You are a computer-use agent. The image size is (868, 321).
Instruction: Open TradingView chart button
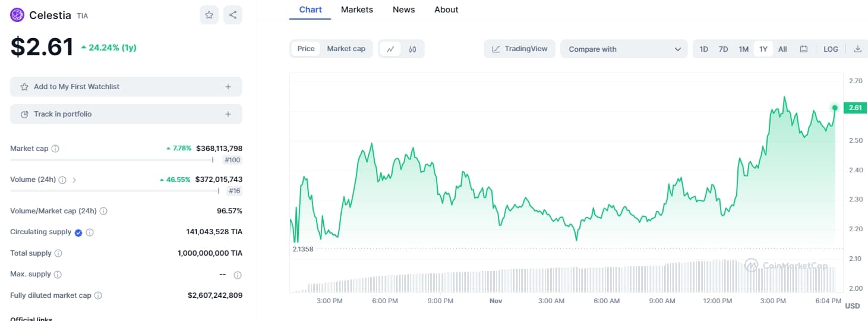click(520, 49)
